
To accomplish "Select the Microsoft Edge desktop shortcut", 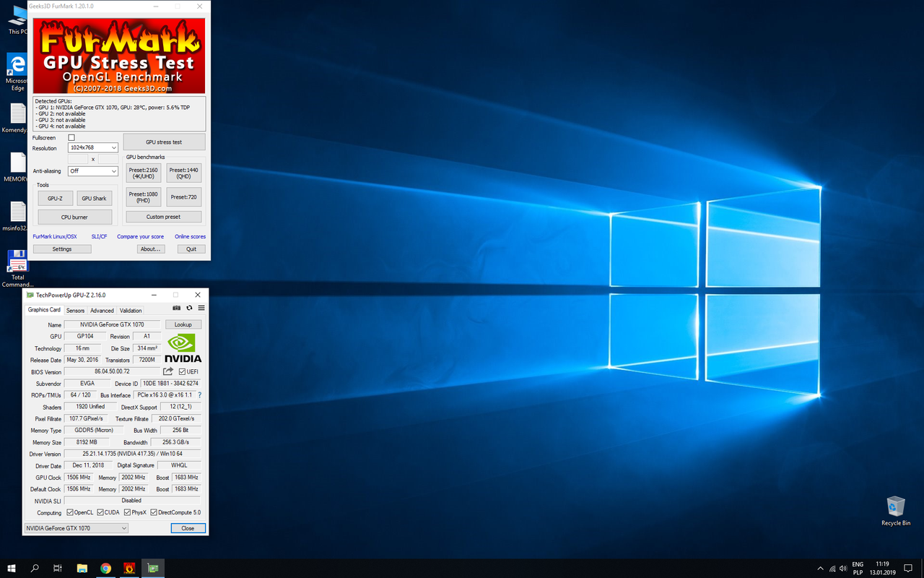I will (17, 72).
